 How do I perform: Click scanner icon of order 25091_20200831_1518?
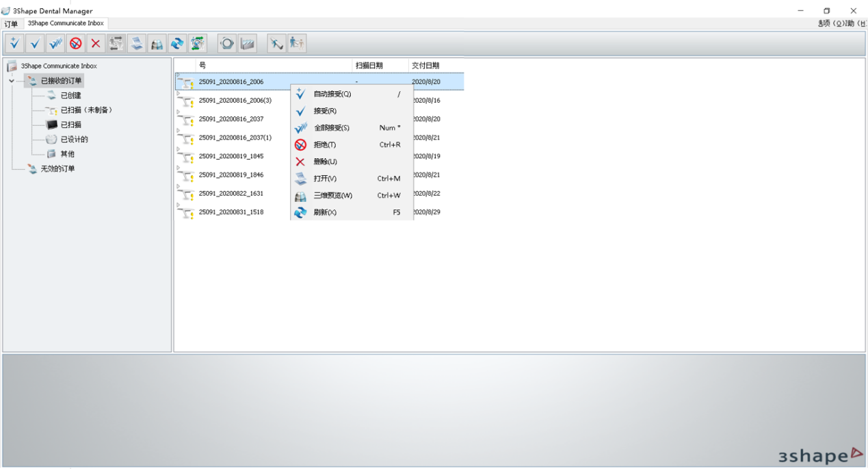tap(185, 212)
